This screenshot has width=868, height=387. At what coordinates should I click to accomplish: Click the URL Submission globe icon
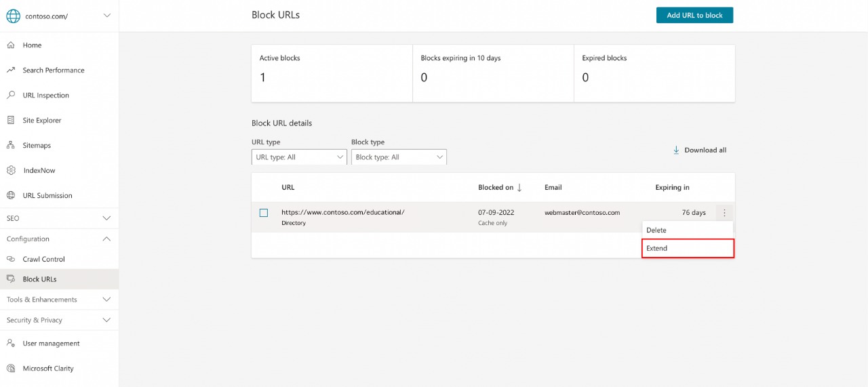tap(11, 196)
